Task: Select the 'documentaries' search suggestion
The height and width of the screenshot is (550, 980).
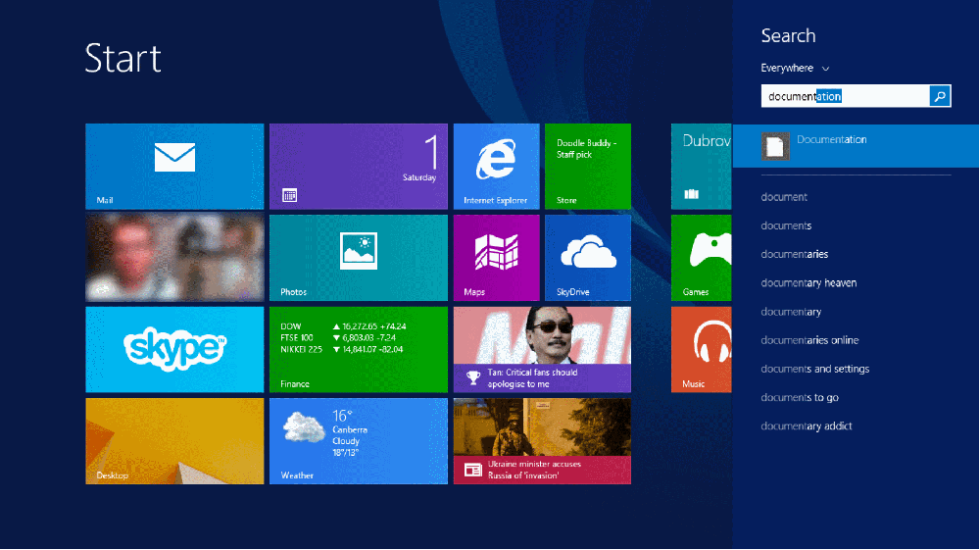Action: pyautogui.click(x=795, y=254)
